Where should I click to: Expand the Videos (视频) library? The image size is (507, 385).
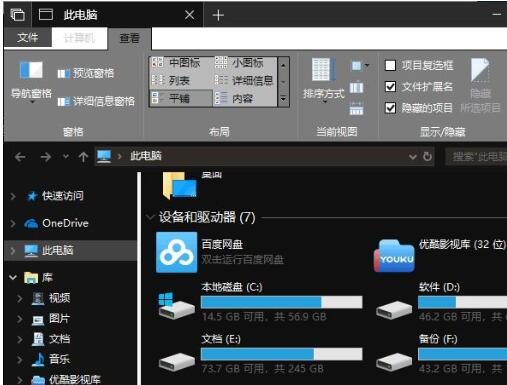pos(20,298)
